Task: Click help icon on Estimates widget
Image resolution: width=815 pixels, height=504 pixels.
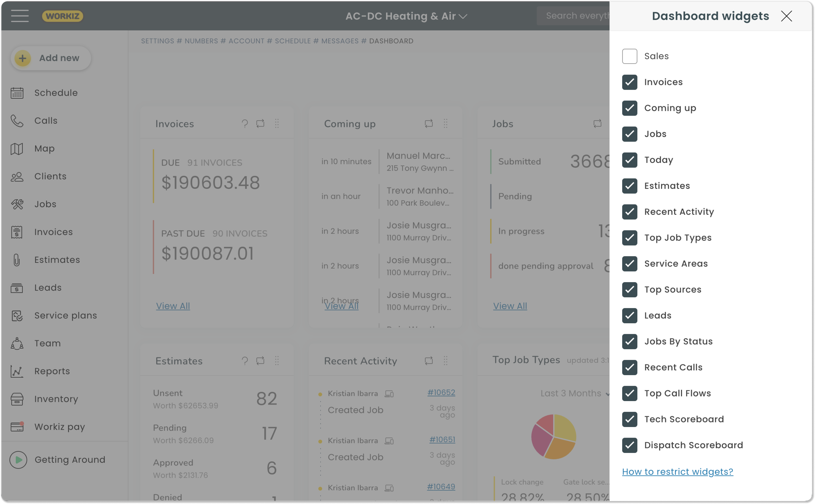Action: (245, 361)
